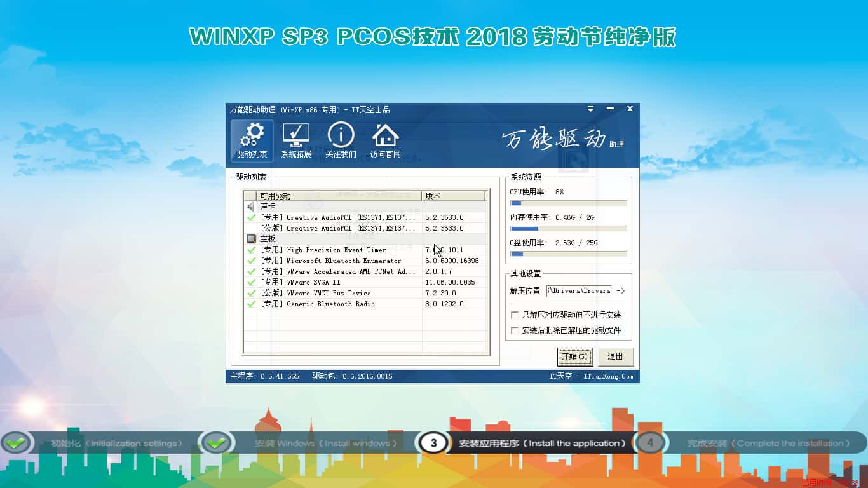Viewport: 868px width, 488px height.
Task: Toggle checkmark for VMware Accelerated AMD PCNet
Action: pos(252,271)
